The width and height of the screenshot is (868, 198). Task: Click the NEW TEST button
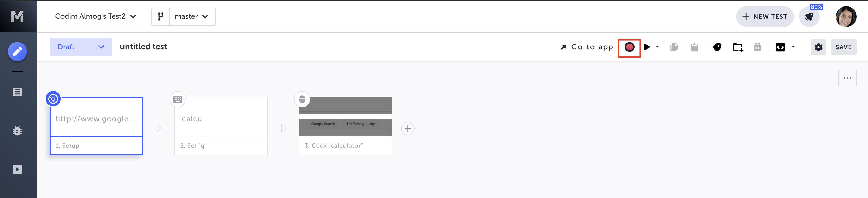click(x=764, y=17)
